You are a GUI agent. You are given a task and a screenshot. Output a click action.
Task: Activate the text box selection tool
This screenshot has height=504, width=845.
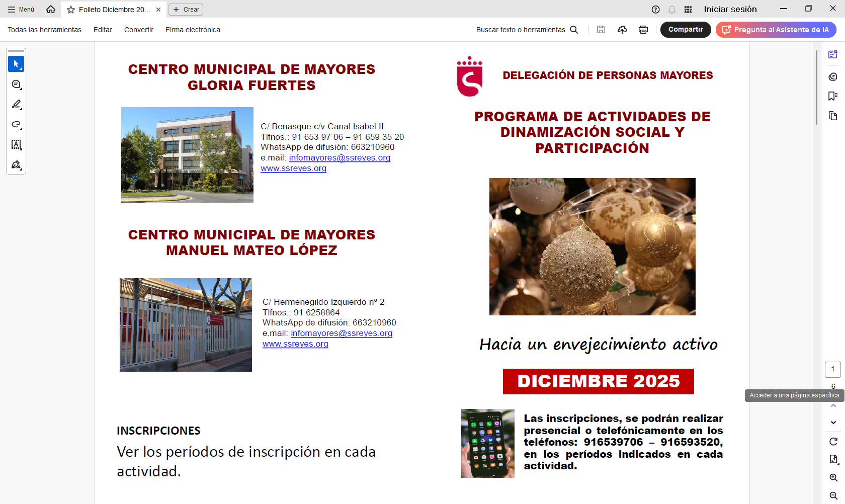click(x=16, y=145)
